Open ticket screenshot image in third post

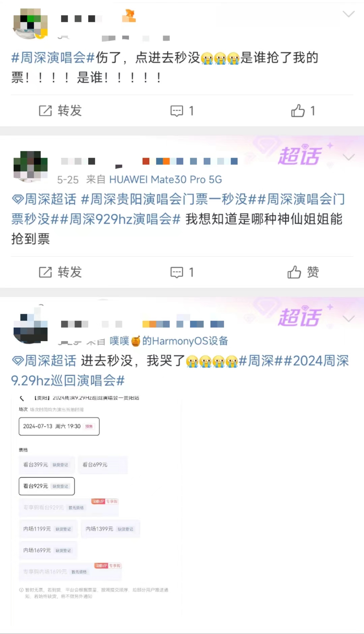click(97, 509)
